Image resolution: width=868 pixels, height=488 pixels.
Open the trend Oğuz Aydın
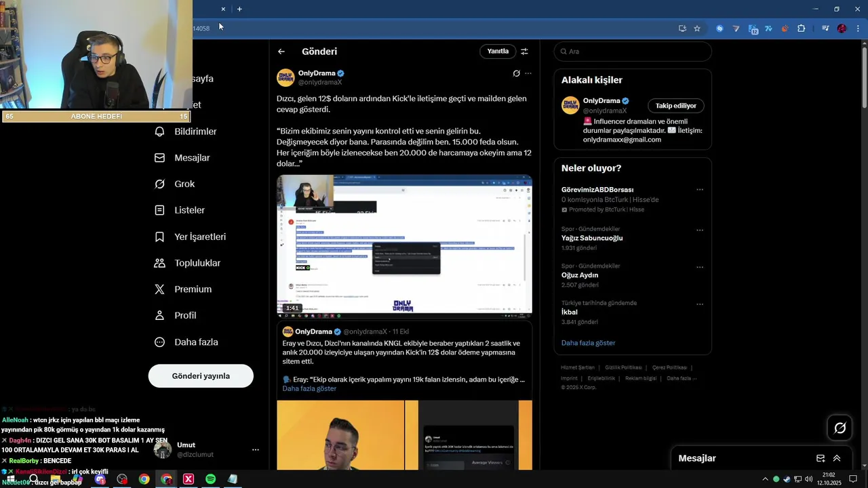tap(580, 275)
